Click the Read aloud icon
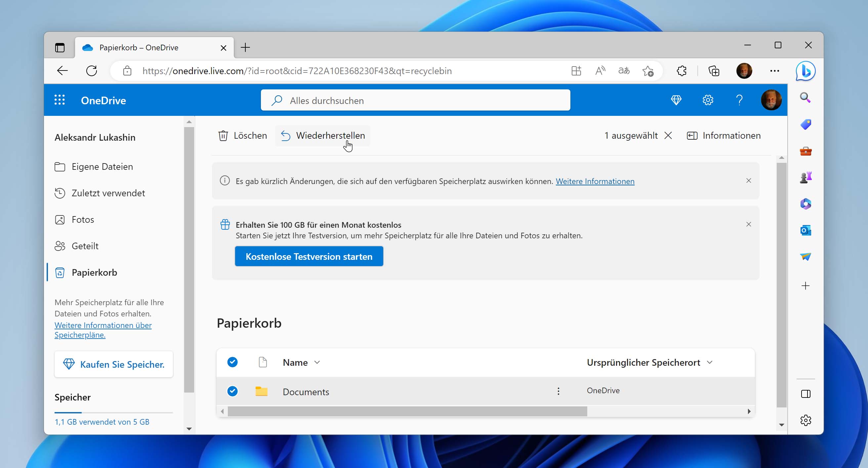This screenshot has width=868, height=468. coord(600,71)
